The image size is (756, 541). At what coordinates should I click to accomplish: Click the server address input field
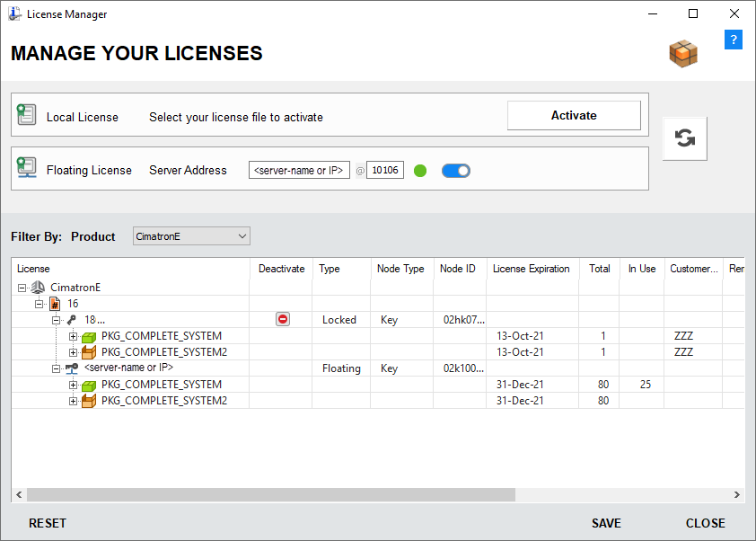(x=299, y=171)
